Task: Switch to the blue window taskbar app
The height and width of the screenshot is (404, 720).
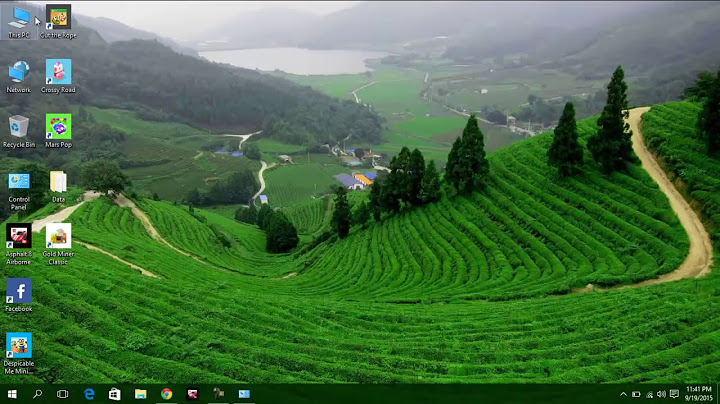Action: click(x=244, y=394)
